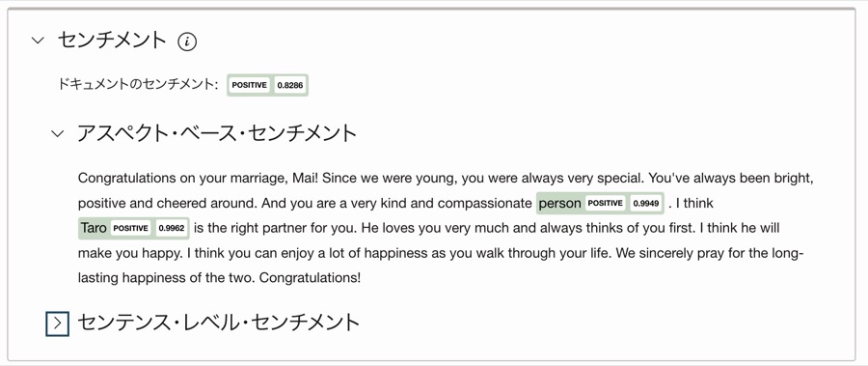Click the info icon beside センチメント
This screenshot has height=366, width=868.
(187, 42)
